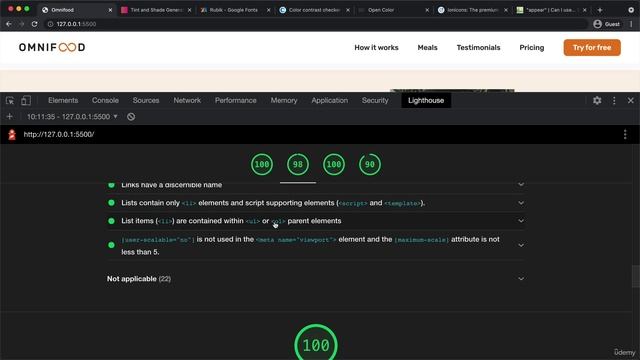Open the Application panel
The width and height of the screenshot is (640, 360).
point(330,100)
